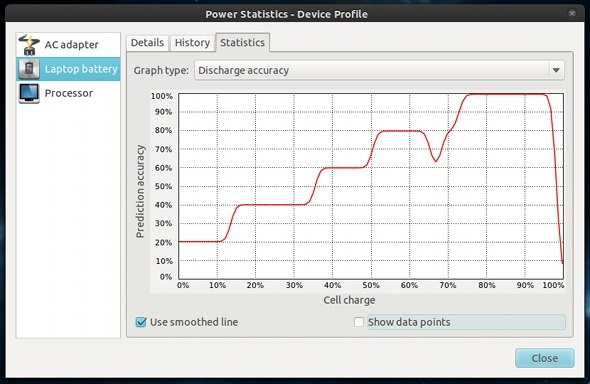Click the Power Statistics title bar

(286, 14)
